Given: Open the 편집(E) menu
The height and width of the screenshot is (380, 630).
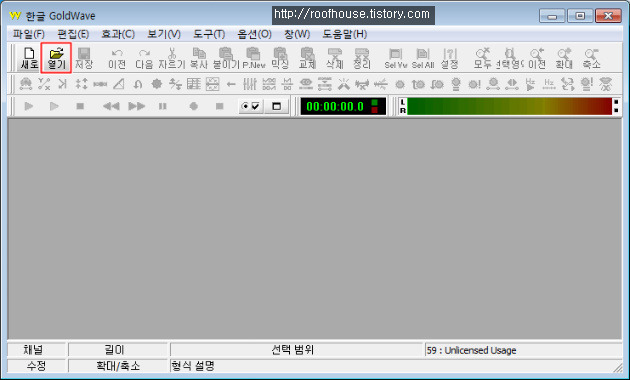Looking at the screenshot, I should [x=73, y=34].
